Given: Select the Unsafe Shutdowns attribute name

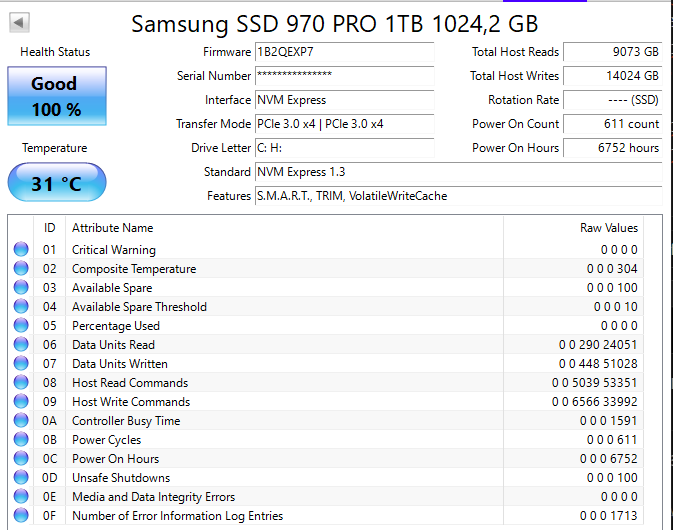Looking at the screenshot, I should coord(121,478).
